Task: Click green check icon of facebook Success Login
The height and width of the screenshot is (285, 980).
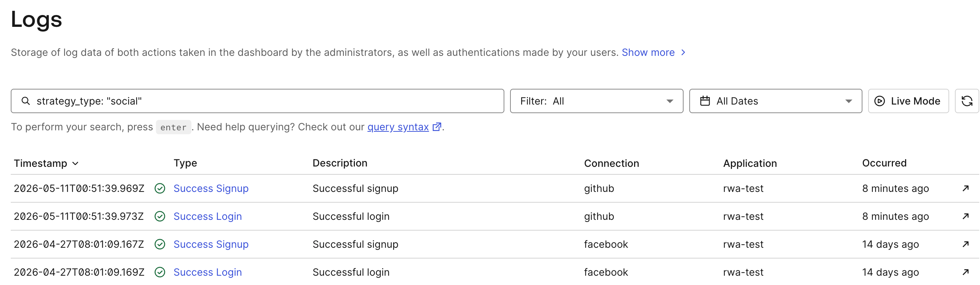Action: pos(160,272)
